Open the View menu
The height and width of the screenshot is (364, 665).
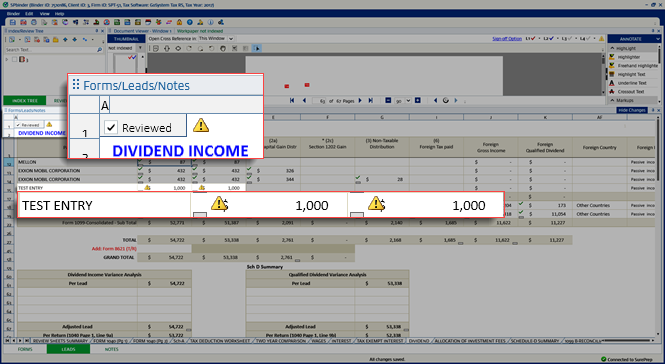point(45,14)
